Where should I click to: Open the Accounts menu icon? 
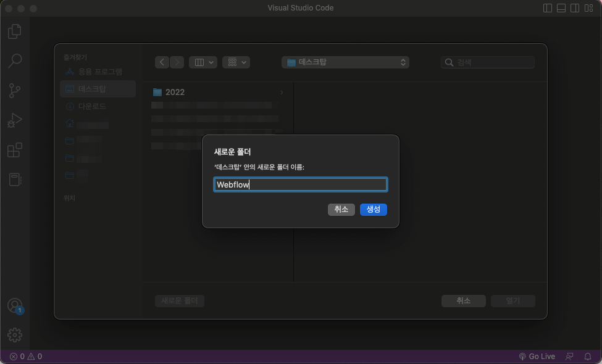[15, 306]
